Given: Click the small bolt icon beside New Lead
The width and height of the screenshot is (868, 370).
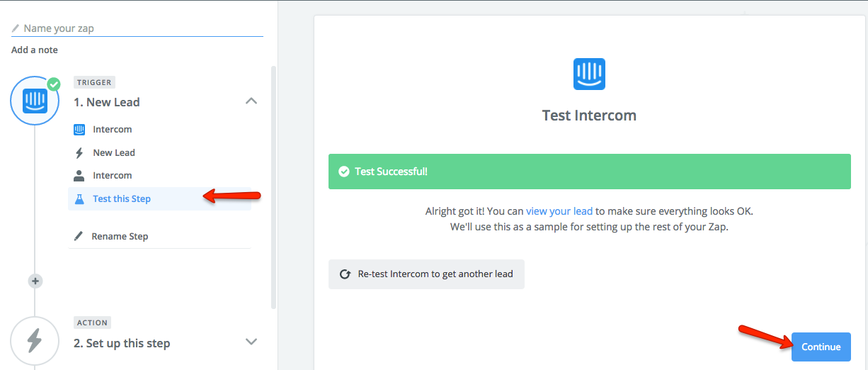Looking at the screenshot, I should tap(79, 152).
